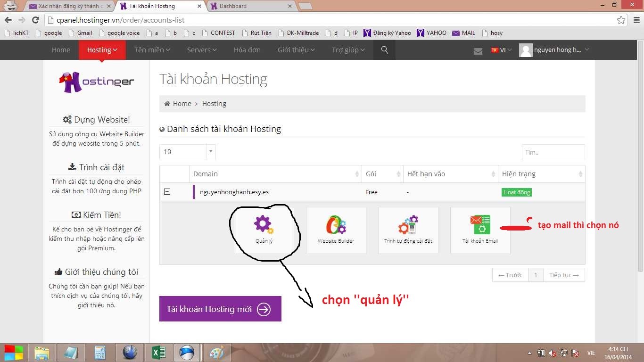Open the MAIL bookmark
Viewport: 644px width, 362px height.
(x=464, y=33)
